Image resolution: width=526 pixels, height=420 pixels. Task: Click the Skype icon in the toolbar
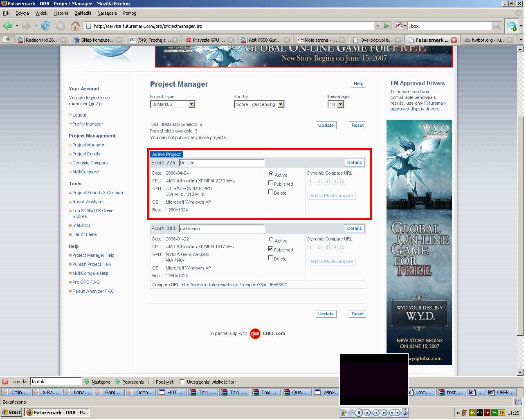click(x=511, y=26)
